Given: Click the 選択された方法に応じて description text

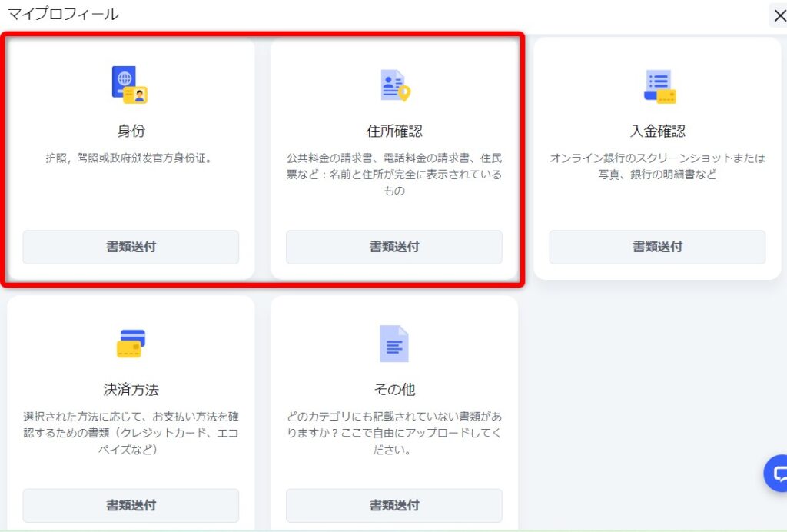Looking at the screenshot, I should (131, 433).
